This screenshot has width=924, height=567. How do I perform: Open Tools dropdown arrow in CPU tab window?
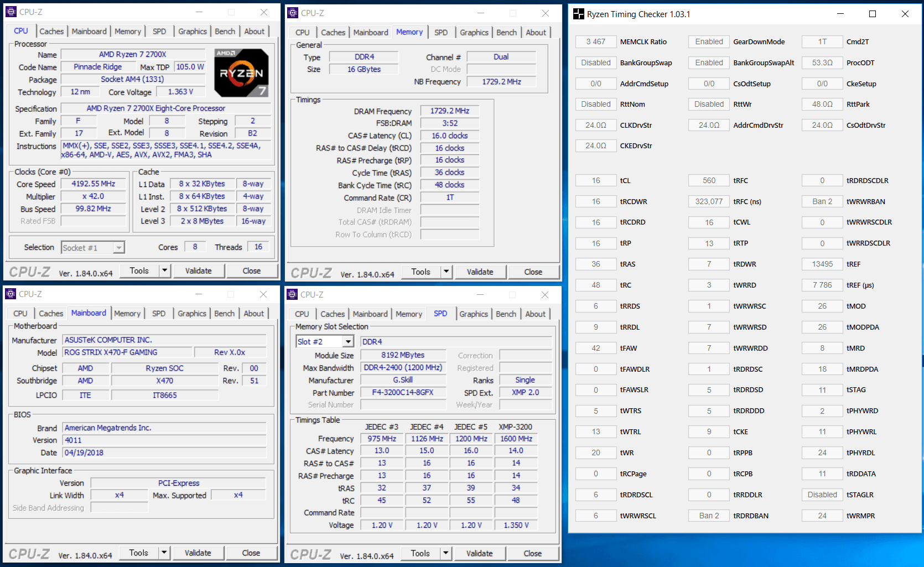tap(164, 271)
